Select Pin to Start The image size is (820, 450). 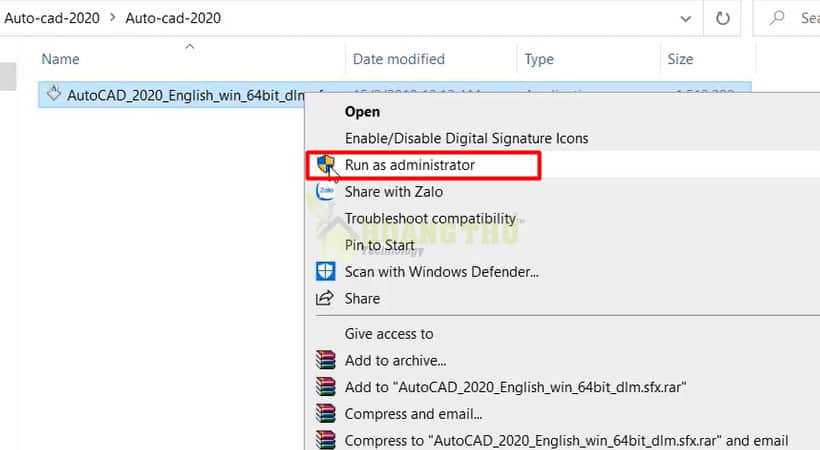click(x=380, y=245)
